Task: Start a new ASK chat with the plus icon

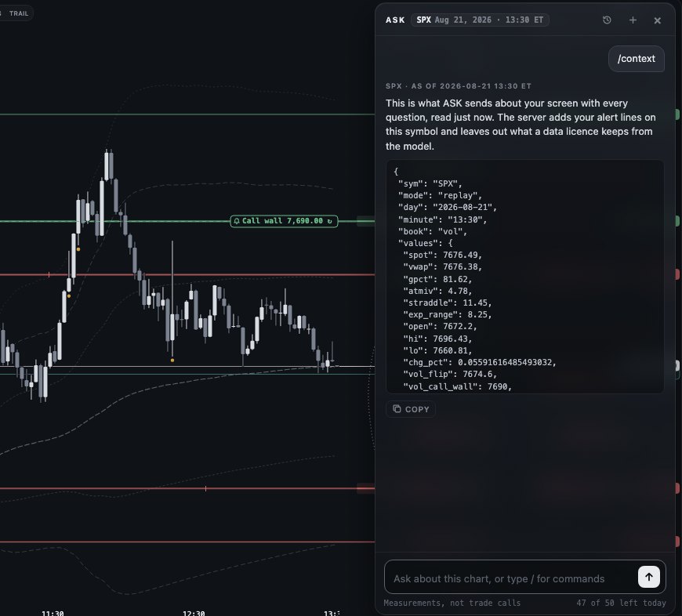Action: pos(633,20)
